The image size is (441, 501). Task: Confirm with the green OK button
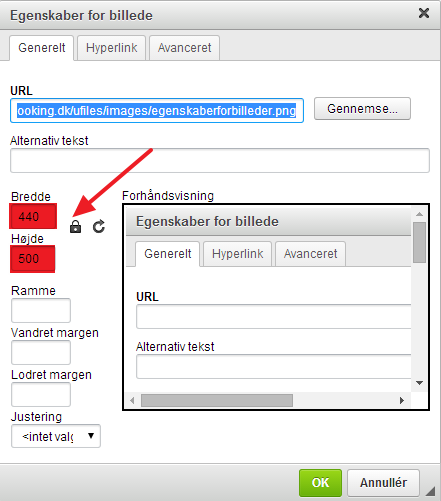pyautogui.click(x=320, y=483)
